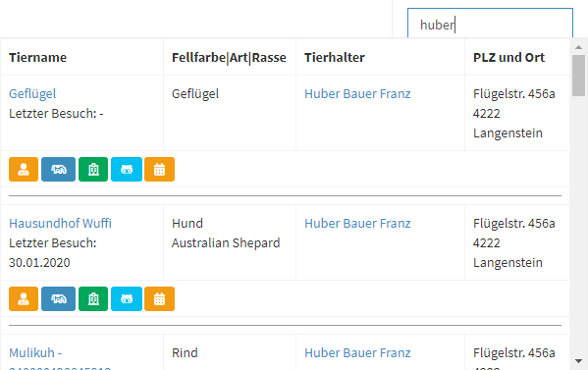
Task: Click the green clinic icon for Hausundhof Wuffi
Action: 93,298
